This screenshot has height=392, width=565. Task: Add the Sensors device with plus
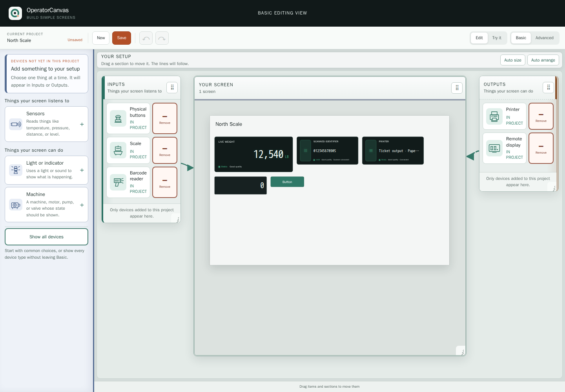[x=82, y=124]
